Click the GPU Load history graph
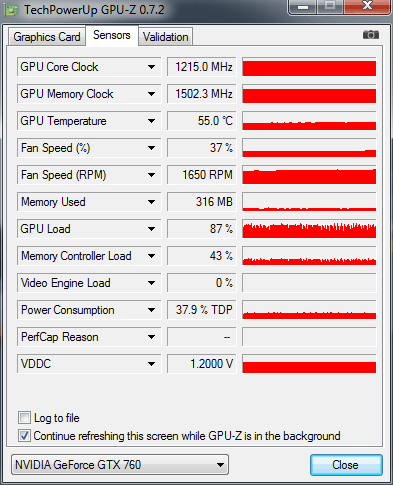393x485 pixels. 309,229
